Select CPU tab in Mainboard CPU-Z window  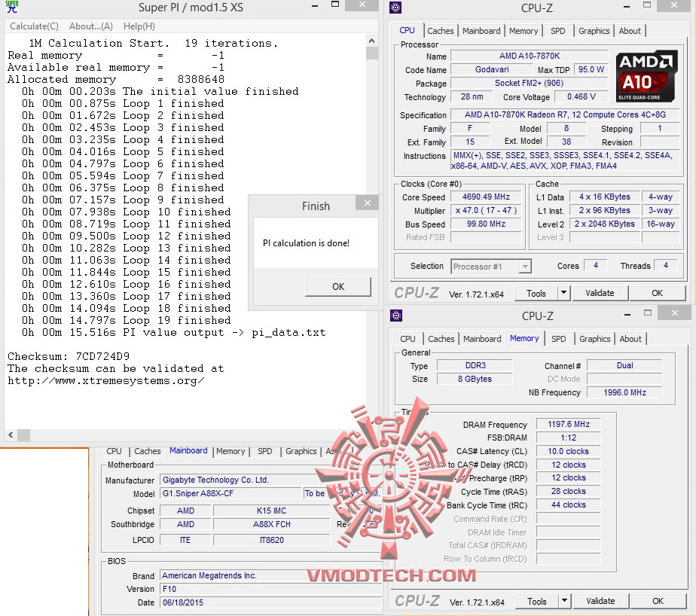(114, 451)
